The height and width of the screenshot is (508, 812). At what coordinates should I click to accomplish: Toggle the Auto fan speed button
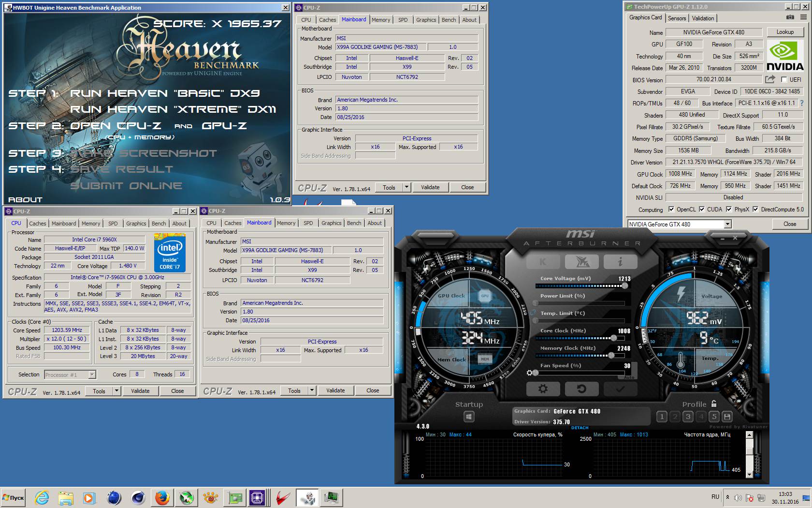629,377
